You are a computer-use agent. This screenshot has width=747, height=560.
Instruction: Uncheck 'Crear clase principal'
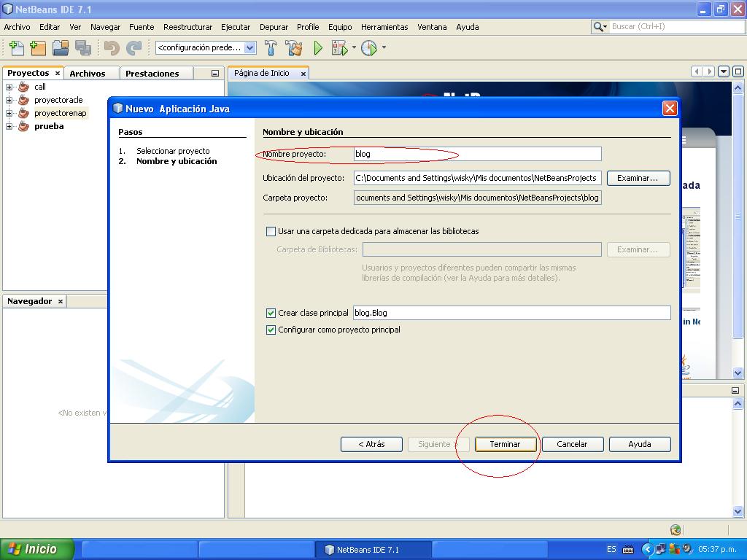271,312
